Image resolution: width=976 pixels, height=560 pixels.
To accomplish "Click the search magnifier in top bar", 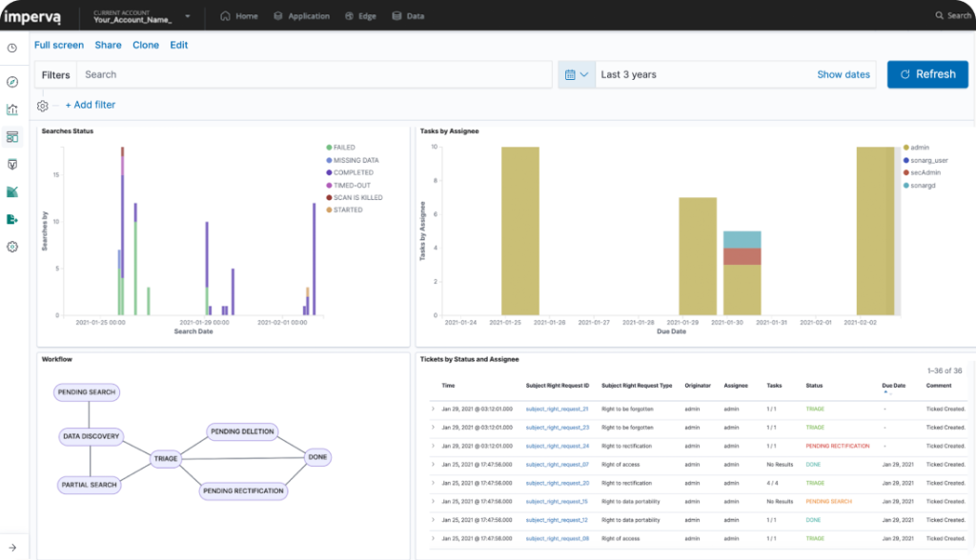I will click(x=939, y=16).
